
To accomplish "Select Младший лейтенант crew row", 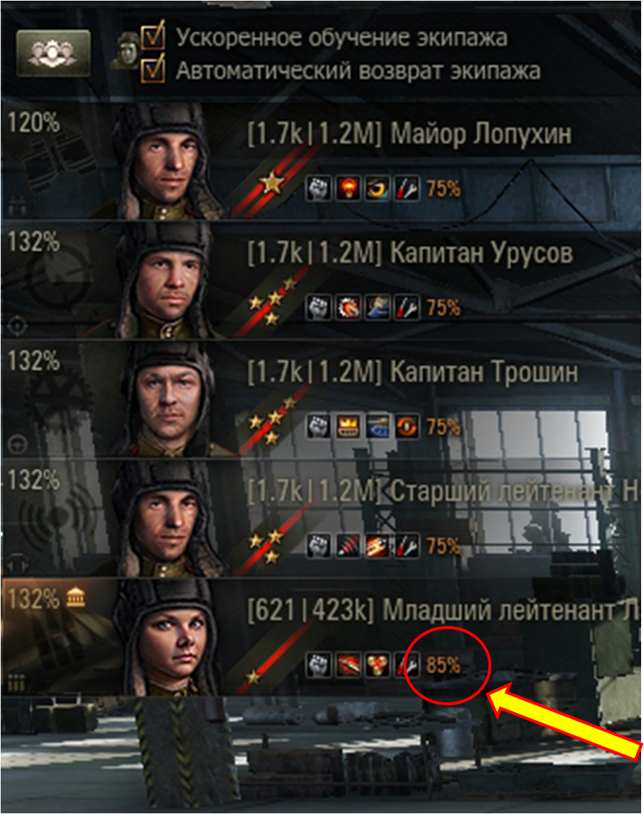I will (321, 638).
